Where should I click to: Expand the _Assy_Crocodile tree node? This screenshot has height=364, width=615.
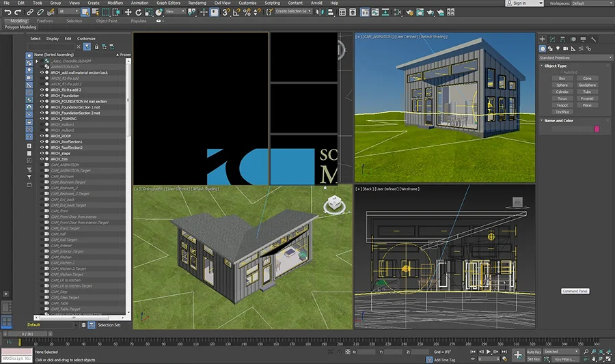tap(38, 61)
